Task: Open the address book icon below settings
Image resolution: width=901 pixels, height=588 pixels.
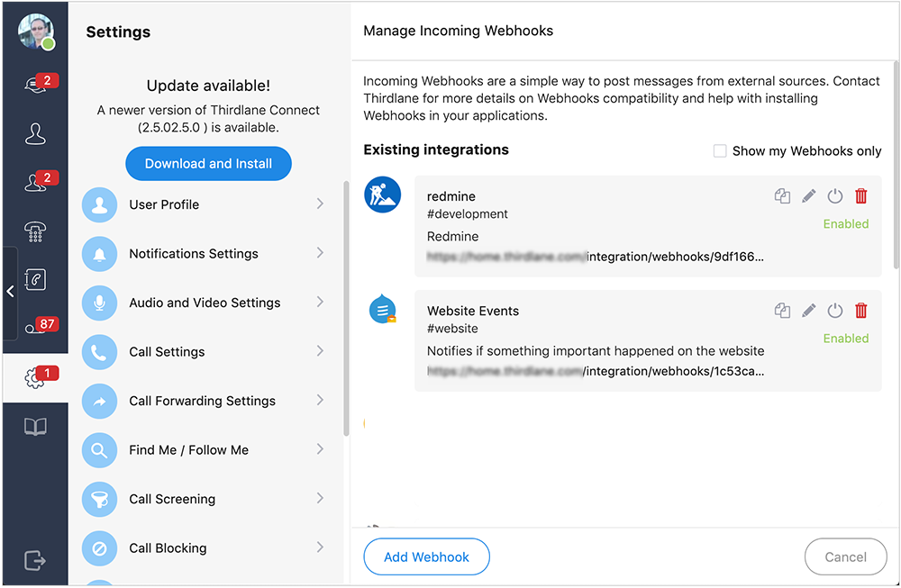Action: [36, 426]
